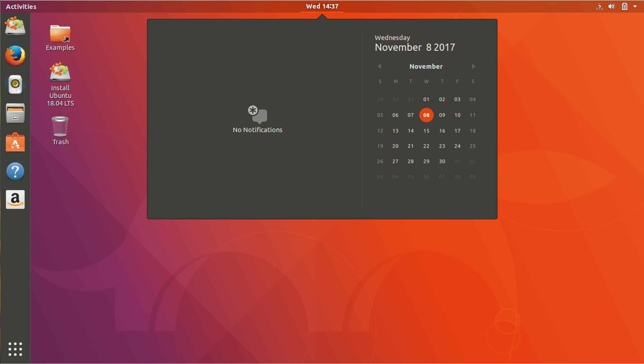Select Wednesday November 8 date
This screenshot has height=364, width=644.
426,114
